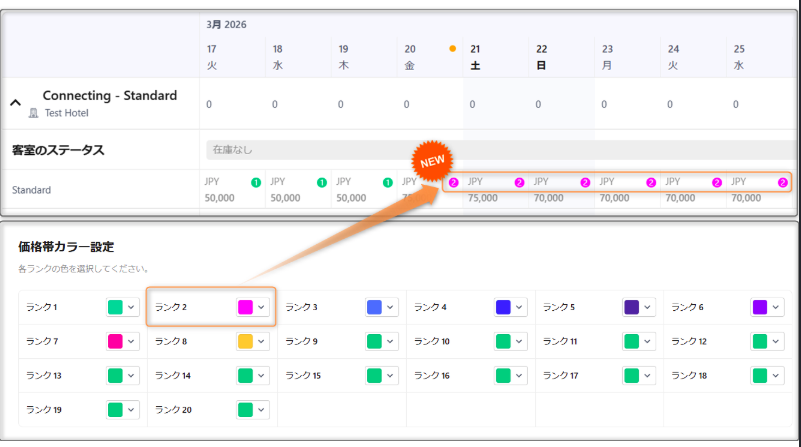Open ランク 5 color dropdown arrow

[647, 307]
